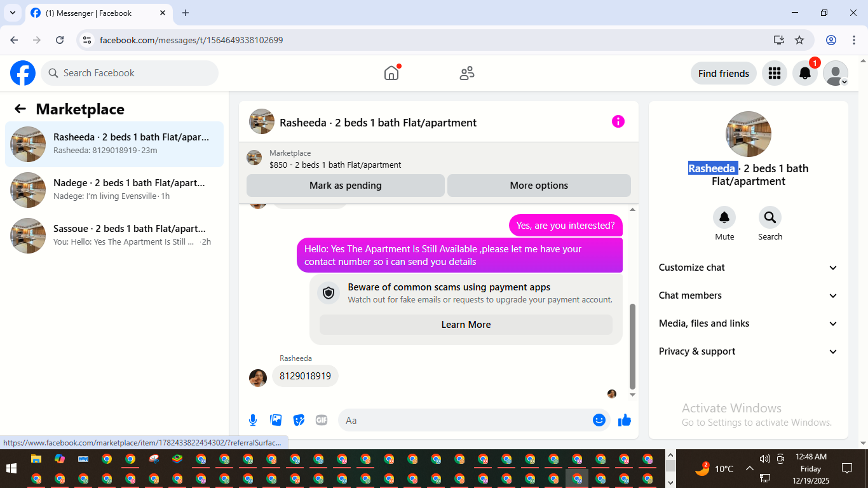Open conversation information icon

coord(618,121)
